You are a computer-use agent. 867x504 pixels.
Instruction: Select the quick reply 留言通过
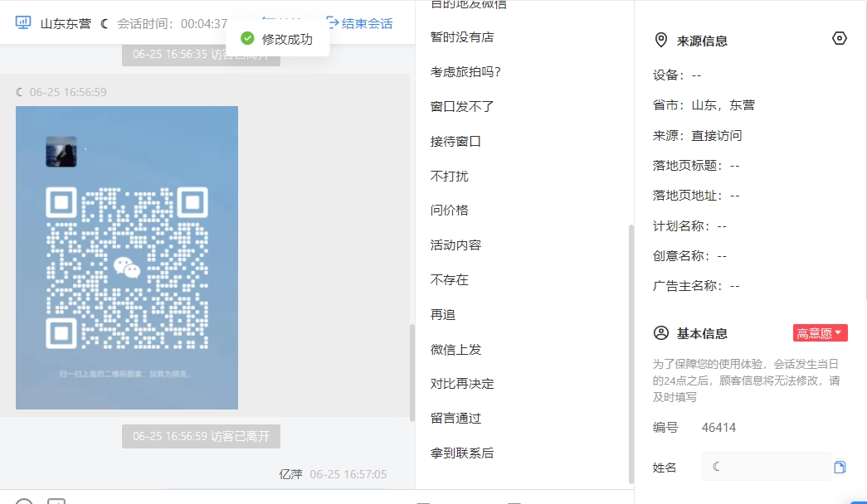tap(455, 419)
